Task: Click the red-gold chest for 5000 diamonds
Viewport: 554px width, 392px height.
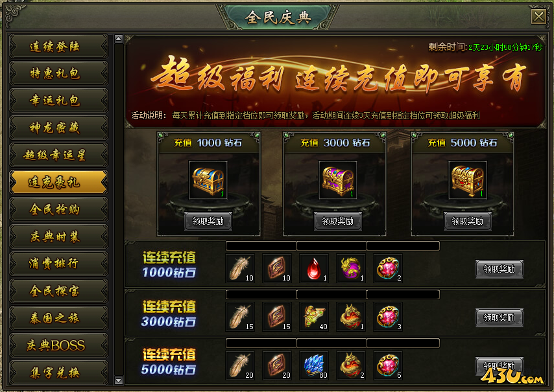Action: [x=468, y=180]
